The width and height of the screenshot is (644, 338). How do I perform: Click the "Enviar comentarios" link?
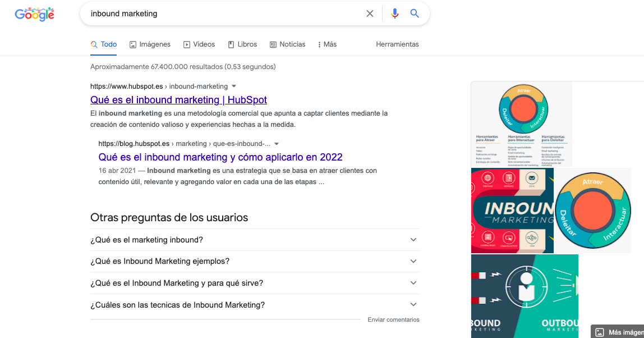coord(393,319)
